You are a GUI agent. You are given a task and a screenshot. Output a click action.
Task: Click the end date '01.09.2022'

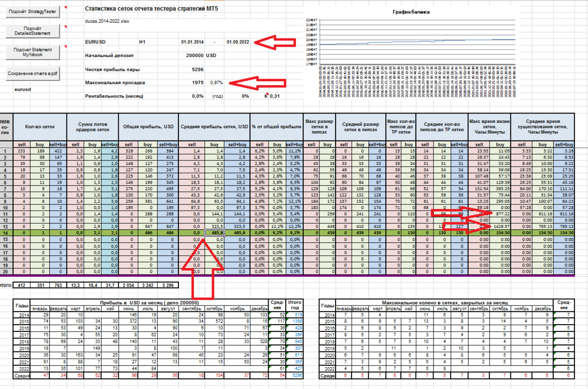238,42
